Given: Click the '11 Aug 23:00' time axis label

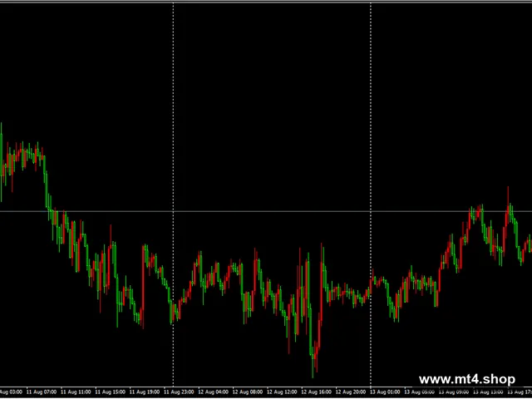Looking at the screenshot, I should (180, 392).
